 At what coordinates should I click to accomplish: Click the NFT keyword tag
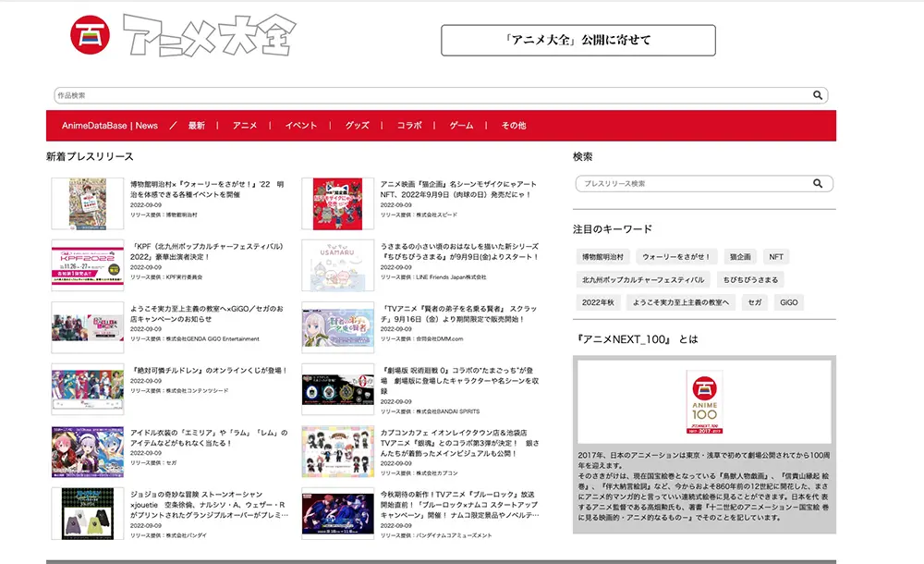[x=776, y=257]
